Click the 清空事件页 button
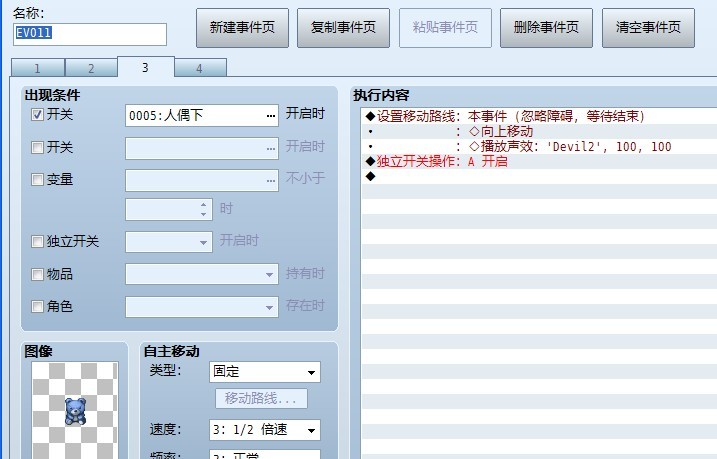Viewport: 717px width, 459px height. tap(648, 27)
